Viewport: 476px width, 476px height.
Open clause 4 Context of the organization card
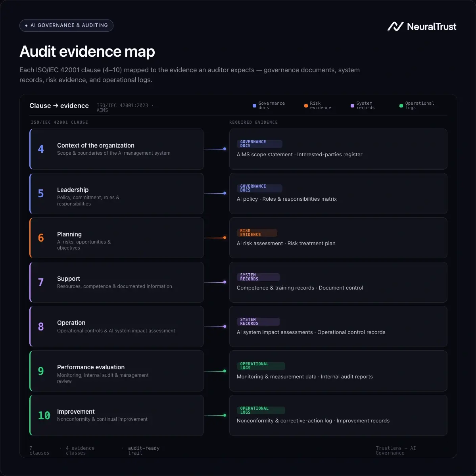tap(117, 149)
